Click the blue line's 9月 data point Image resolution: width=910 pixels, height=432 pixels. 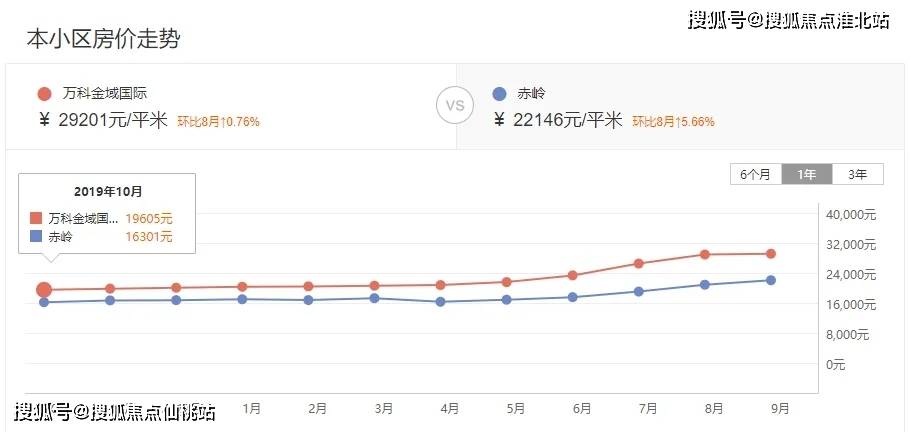(771, 280)
